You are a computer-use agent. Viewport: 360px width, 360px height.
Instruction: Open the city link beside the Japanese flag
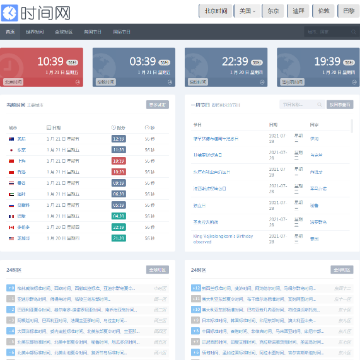click(x=21, y=150)
